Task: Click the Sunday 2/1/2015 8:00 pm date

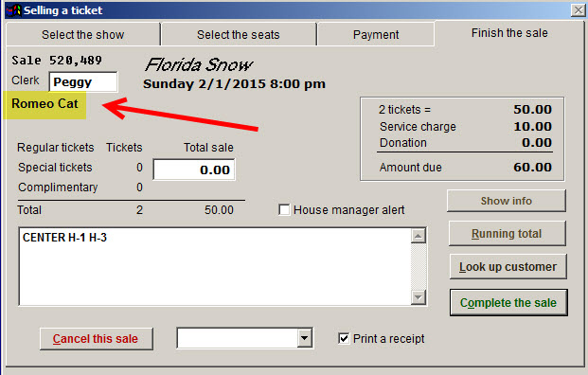Action: click(x=234, y=83)
